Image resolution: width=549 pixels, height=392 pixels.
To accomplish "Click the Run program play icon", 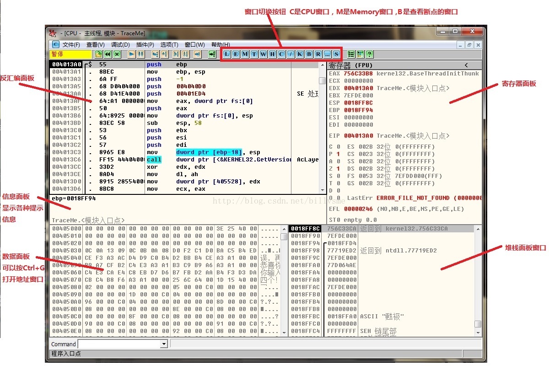I will point(132,54).
